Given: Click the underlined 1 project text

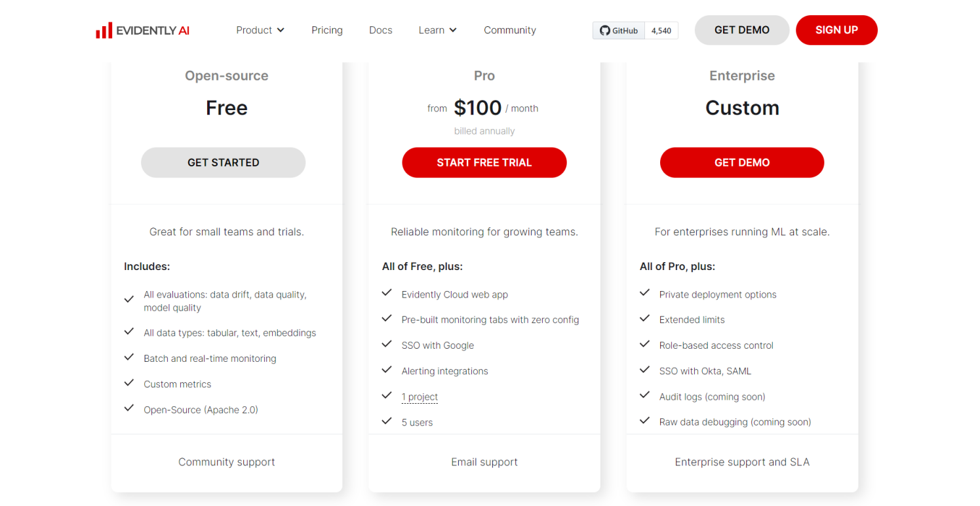Looking at the screenshot, I should tap(420, 397).
